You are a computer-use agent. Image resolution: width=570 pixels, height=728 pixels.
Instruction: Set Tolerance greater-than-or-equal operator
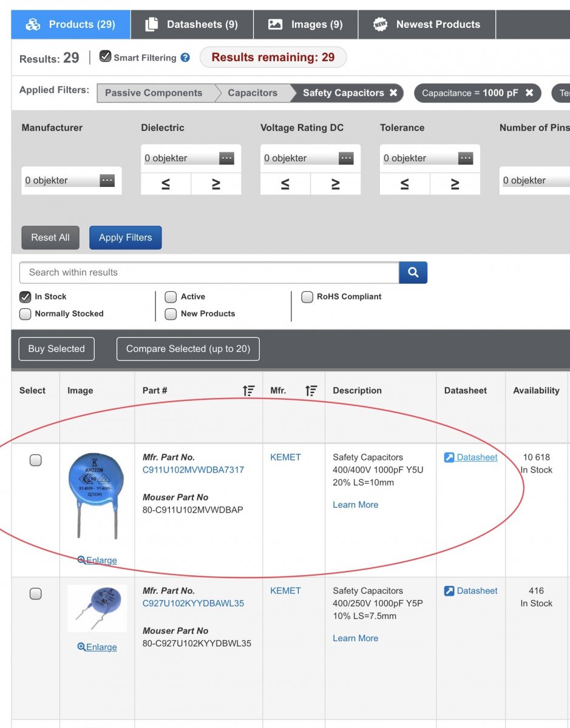[455, 184]
